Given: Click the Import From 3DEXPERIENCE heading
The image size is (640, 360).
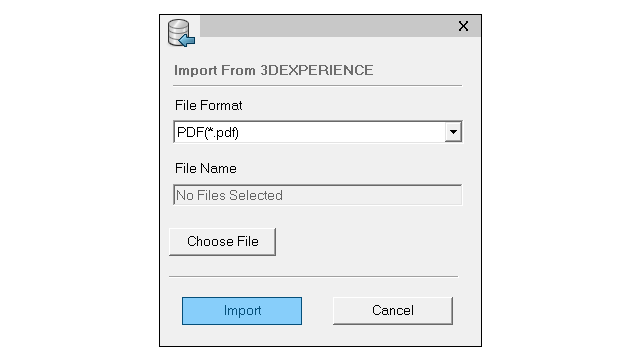Looking at the screenshot, I should click(x=273, y=70).
